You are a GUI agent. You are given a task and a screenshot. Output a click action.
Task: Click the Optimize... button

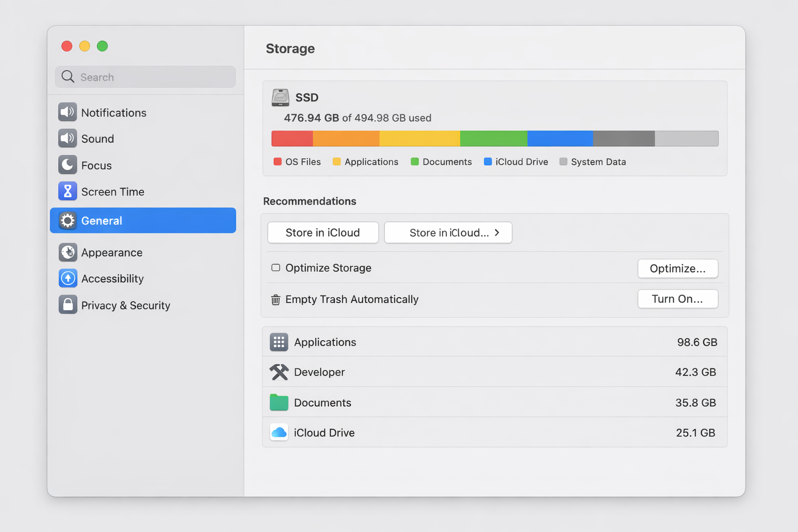pos(677,269)
